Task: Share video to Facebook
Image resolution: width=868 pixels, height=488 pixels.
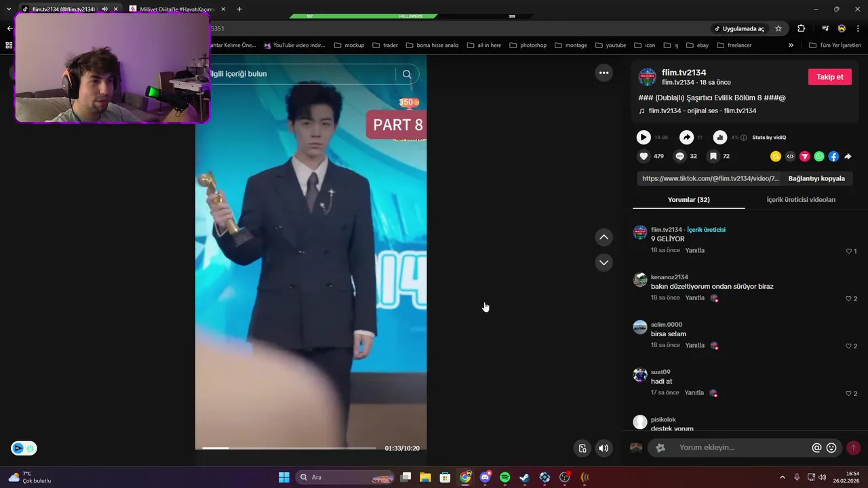Action: point(833,156)
